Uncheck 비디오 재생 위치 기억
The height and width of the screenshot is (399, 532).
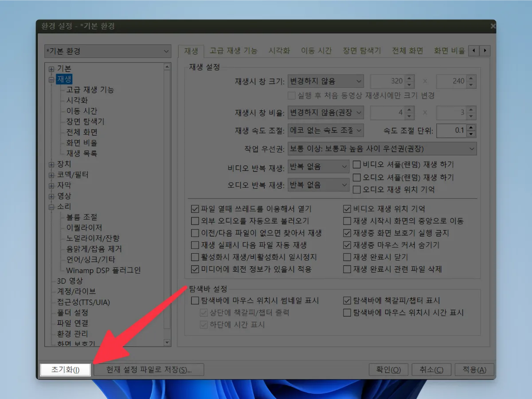tap(348, 209)
